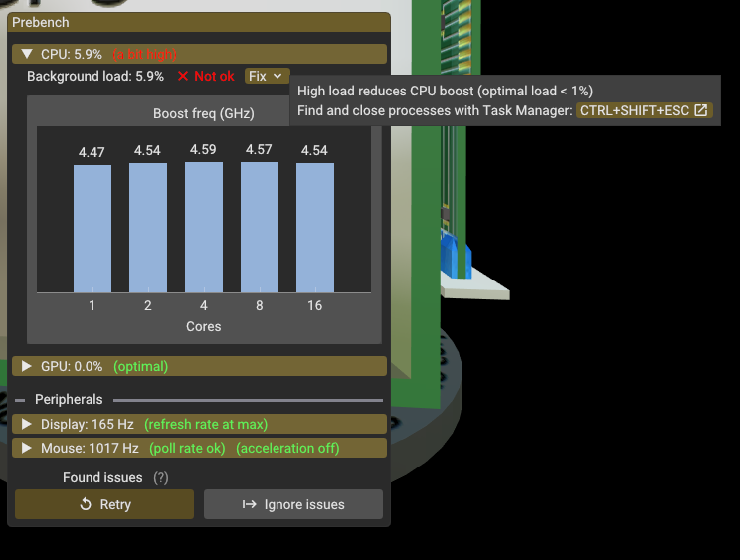Click the Prebench title bar
The height and width of the screenshot is (560, 740).
[x=199, y=22]
